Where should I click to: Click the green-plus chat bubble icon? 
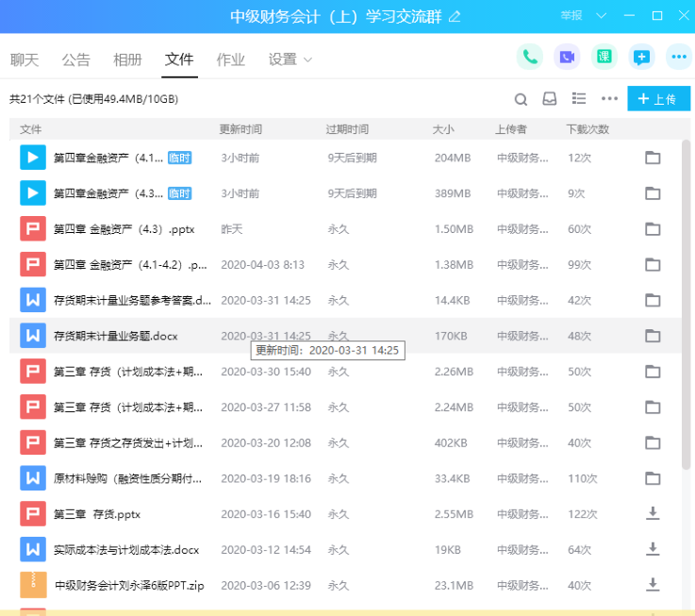click(641, 57)
